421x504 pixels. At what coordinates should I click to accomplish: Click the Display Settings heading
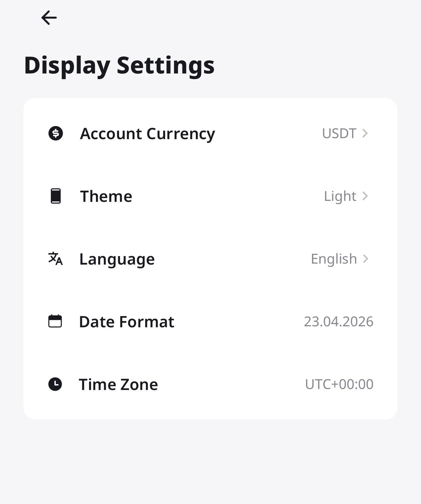(x=119, y=65)
